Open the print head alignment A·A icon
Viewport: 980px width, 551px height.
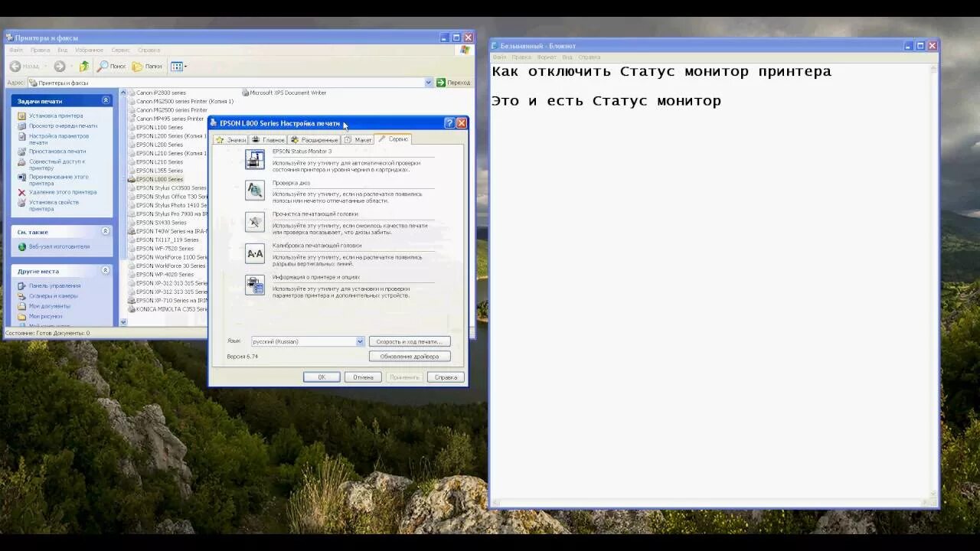point(255,253)
